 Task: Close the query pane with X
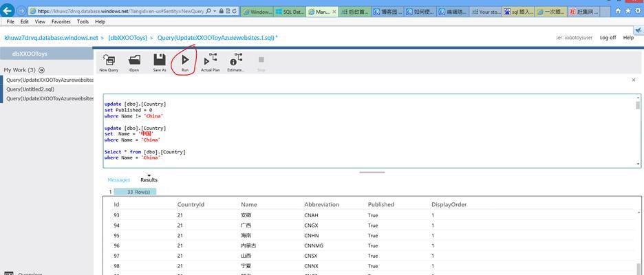pos(633,80)
